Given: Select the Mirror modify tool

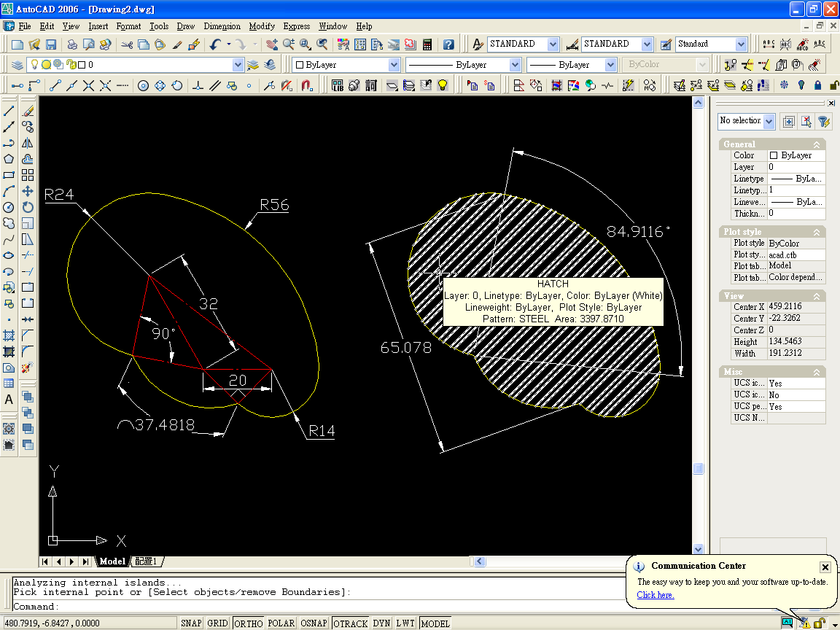Looking at the screenshot, I should [x=28, y=143].
